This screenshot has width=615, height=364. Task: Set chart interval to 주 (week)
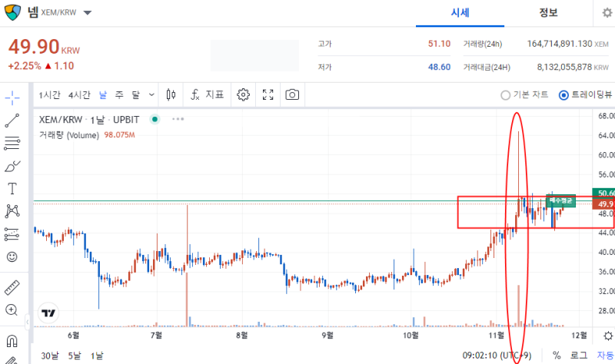(119, 94)
